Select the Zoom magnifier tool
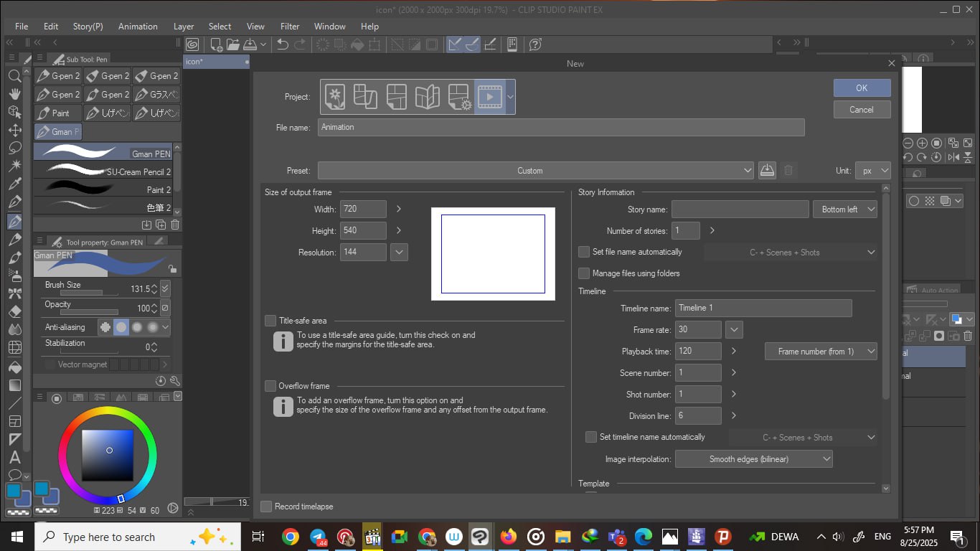Screen dimensions: 980x551 (14, 75)
